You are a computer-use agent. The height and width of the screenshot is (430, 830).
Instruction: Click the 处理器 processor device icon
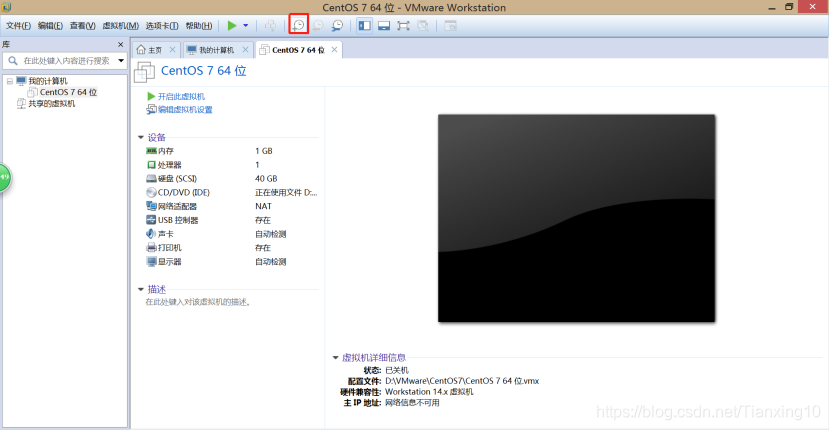click(151, 165)
